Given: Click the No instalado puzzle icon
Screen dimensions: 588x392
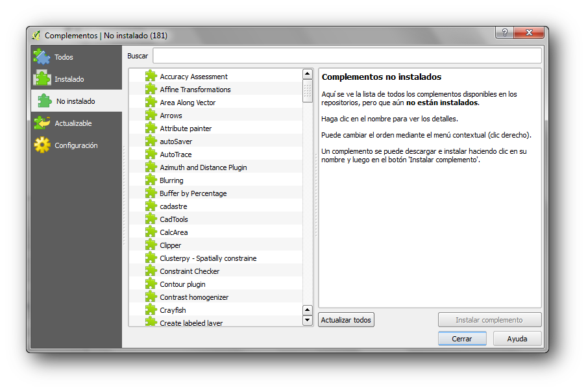Looking at the screenshot, I should pos(45,101).
